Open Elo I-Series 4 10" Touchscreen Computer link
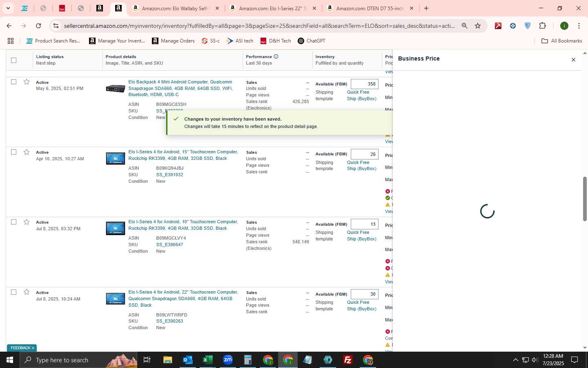The height and width of the screenshot is (368, 588). [183, 225]
